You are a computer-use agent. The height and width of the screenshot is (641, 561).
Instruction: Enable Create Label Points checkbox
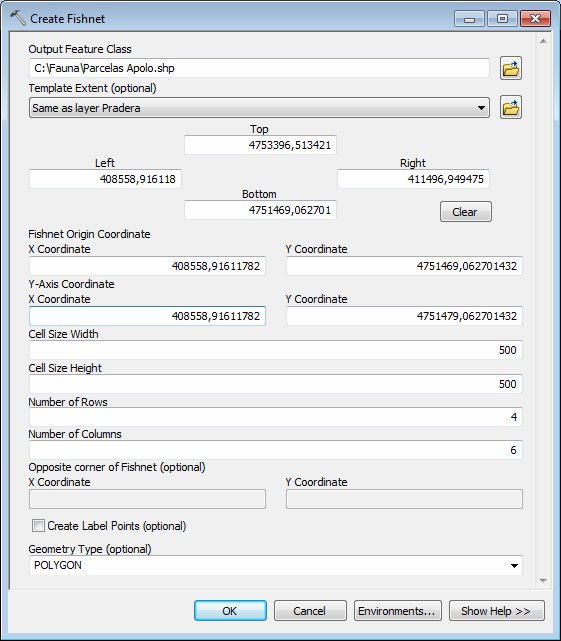tap(38, 526)
